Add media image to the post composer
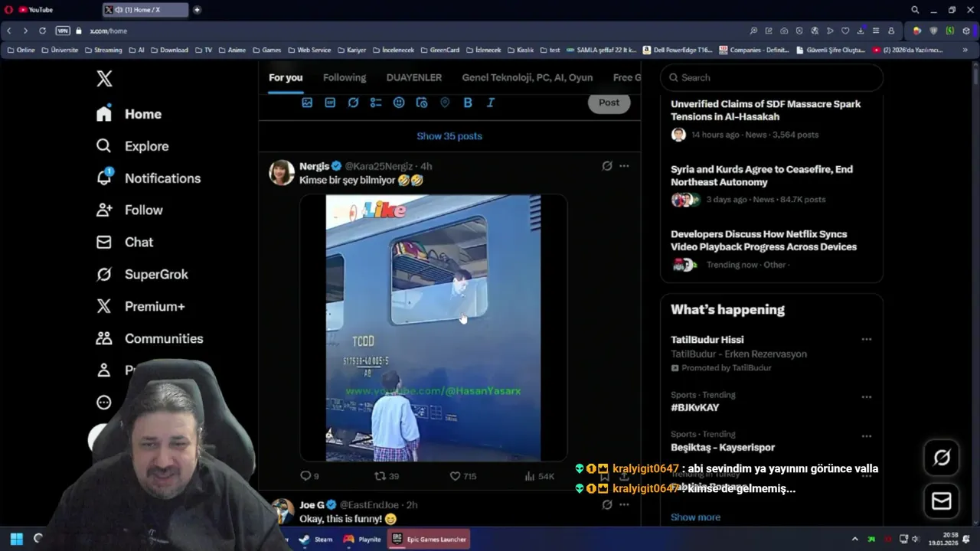The image size is (980, 551). tap(307, 103)
